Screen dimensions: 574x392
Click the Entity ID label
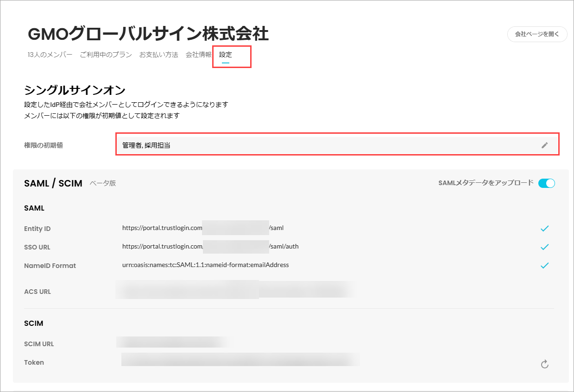(37, 229)
